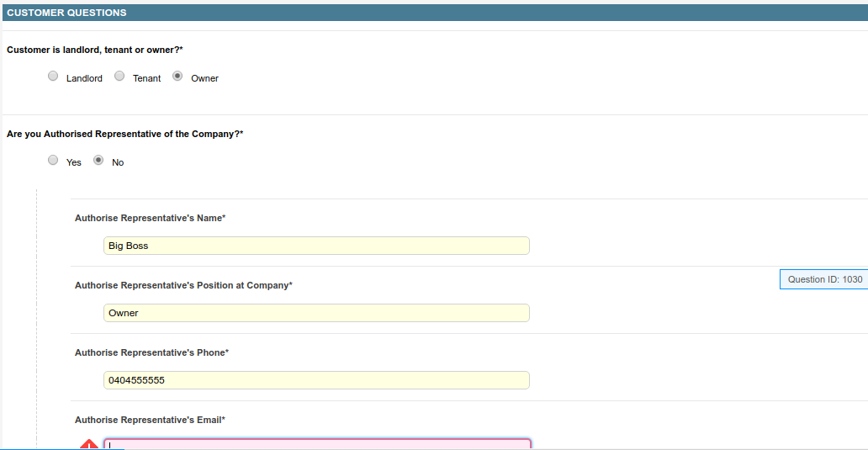Image resolution: width=868 pixels, height=450 pixels.
Task: Click the Authorised Representative of Company question text
Action: click(124, 134)
